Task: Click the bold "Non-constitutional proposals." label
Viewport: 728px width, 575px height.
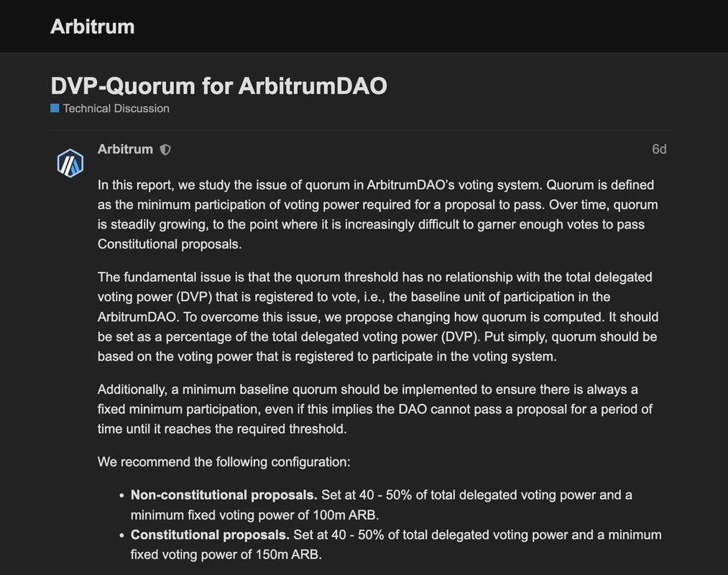Action: pyautogui.click(x=224, y=495)
